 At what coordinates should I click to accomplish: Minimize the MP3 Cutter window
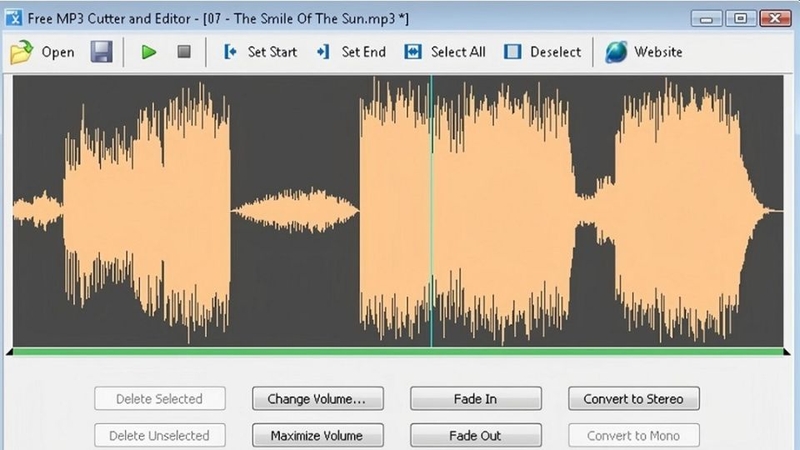[x=707, y=18]
